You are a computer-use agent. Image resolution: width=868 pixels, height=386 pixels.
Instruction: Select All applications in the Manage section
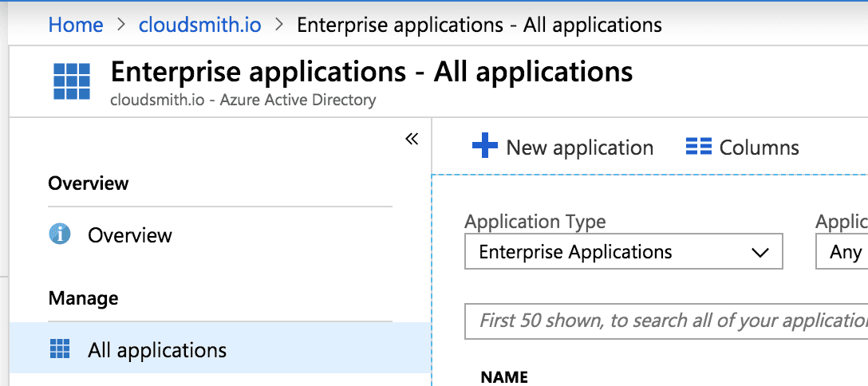coord(157,350)
